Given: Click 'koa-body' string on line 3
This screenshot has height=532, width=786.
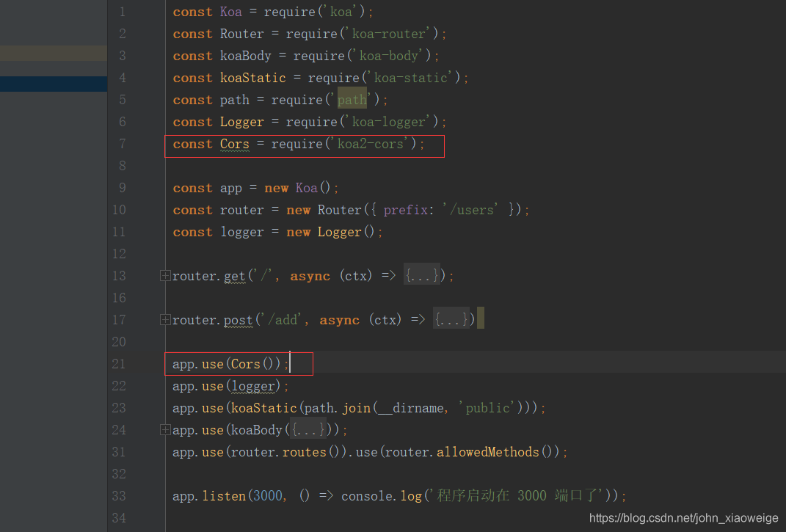Looking at the screenshot, I should pyautogui.click(x=388, y=56).
